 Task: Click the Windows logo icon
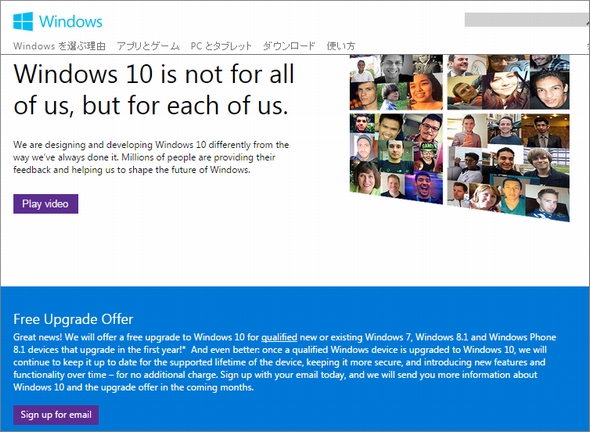tap(23, 21)
